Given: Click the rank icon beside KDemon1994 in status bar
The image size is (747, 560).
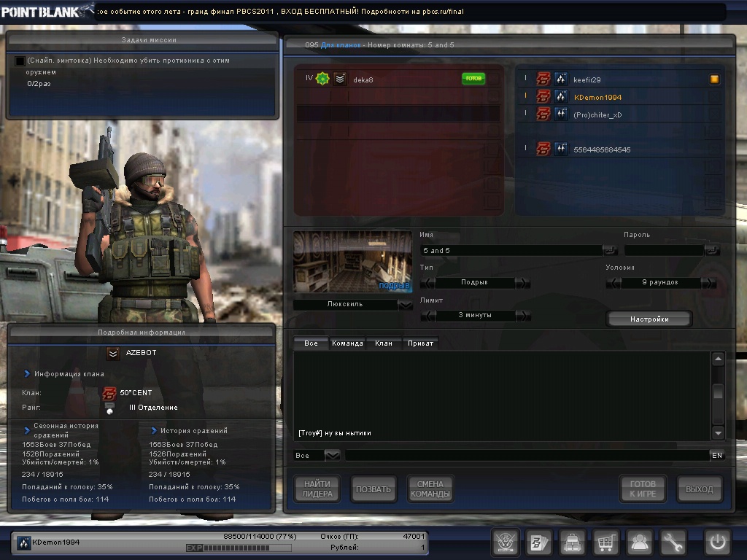Looking at the screenshot, I should point(23,542).
